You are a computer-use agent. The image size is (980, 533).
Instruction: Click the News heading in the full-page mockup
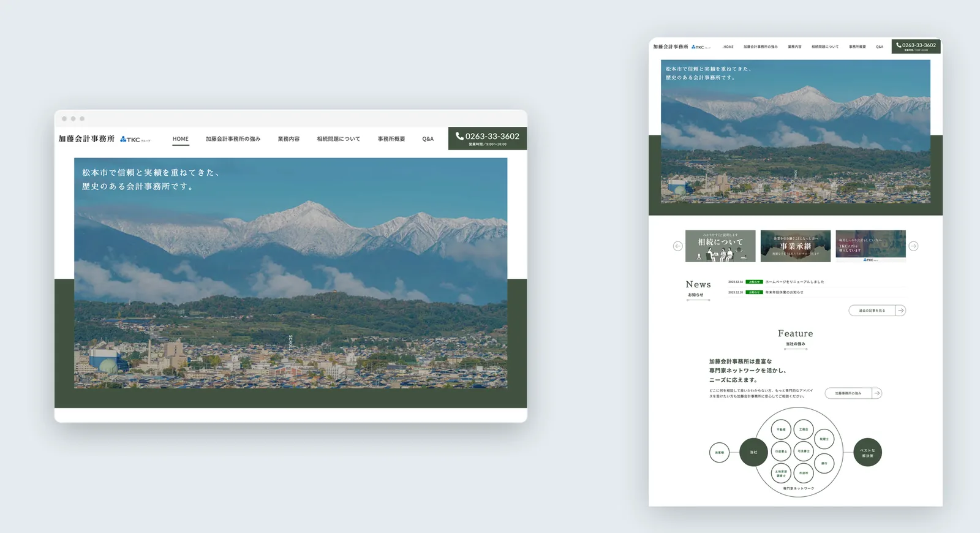[698, 284]
